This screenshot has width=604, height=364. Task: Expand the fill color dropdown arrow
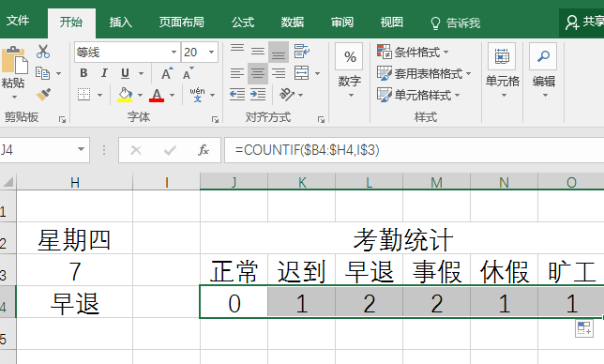coord(141,95)
